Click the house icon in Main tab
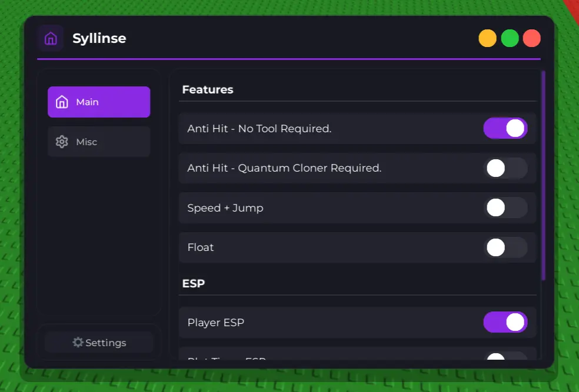Image resolution: width=579 pixels, height=392 pixels. (x=62, y=102)
